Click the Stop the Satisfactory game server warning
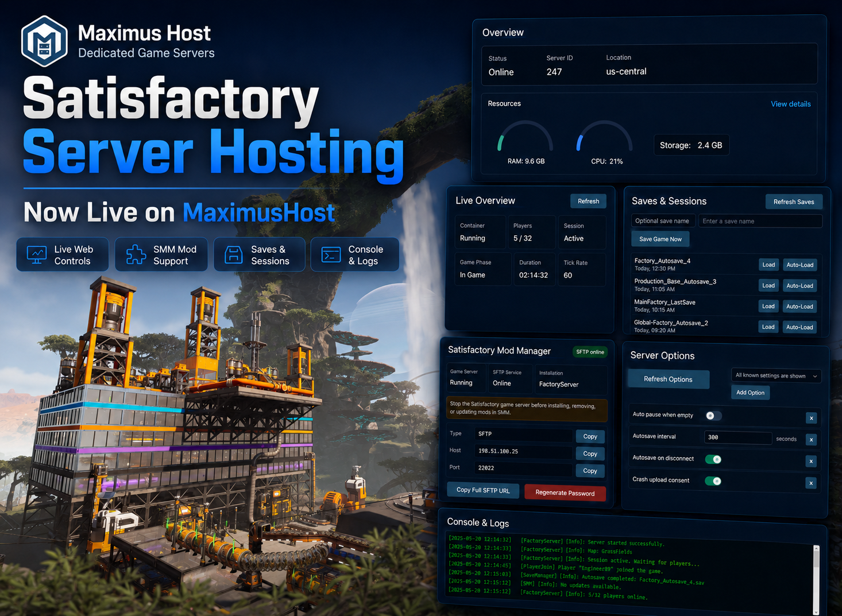This screenshot has height=616, width=842. (527, 408)
